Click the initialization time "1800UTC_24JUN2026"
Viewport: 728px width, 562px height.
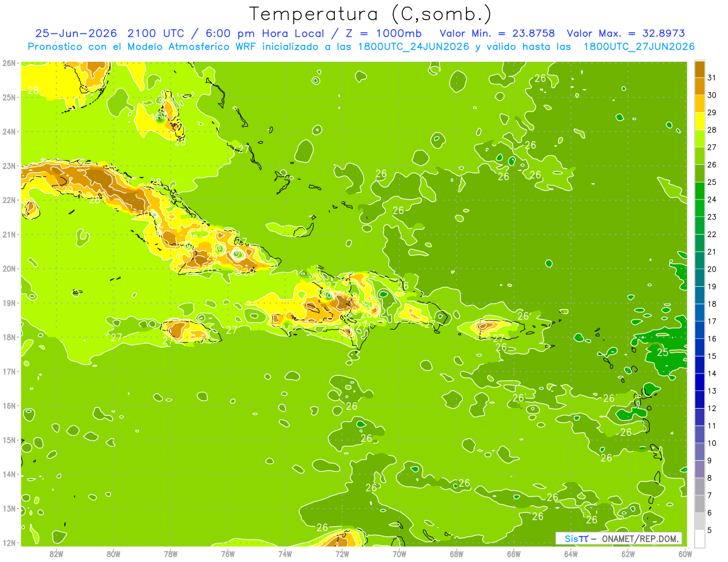point(413,46)
